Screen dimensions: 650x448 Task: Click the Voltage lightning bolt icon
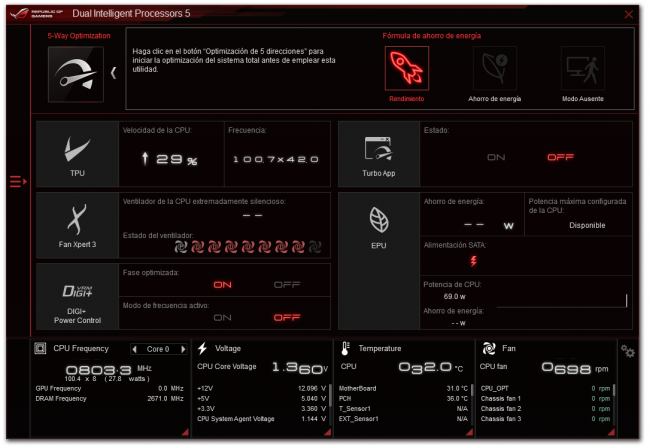tap(202, 349)
